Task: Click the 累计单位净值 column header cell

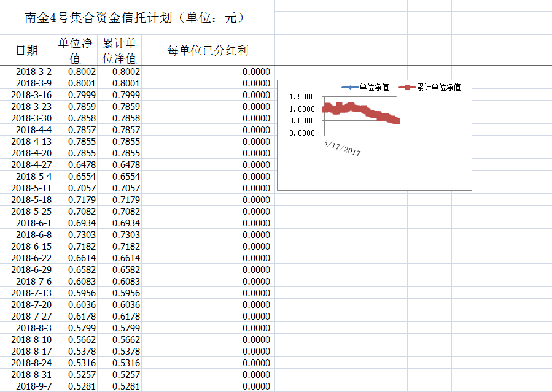Action: [x=119, y=50]
